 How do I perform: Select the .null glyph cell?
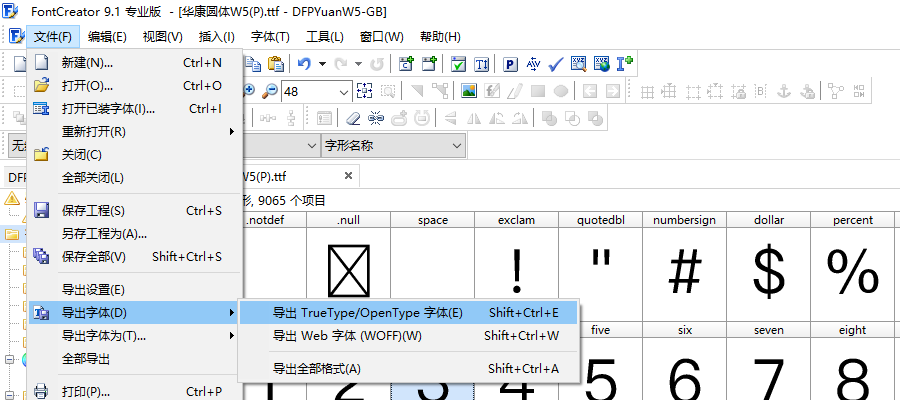[x=348, y=267]
